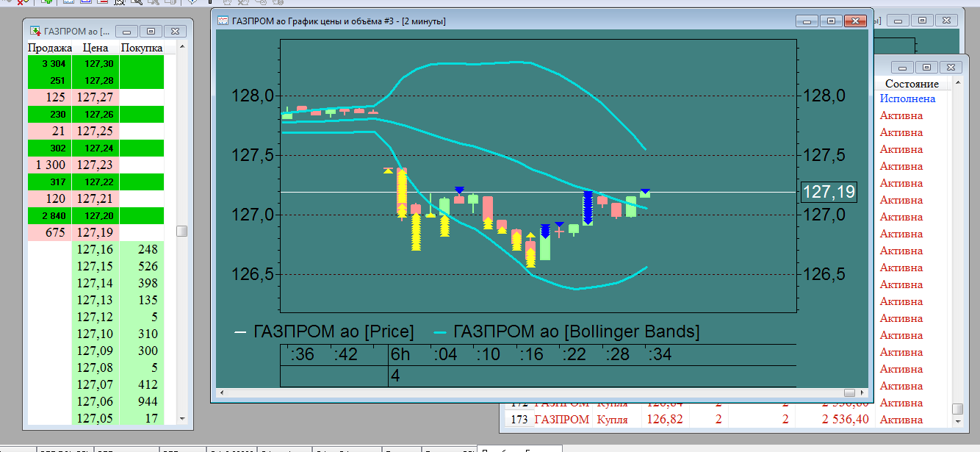Click the 127,12 bid price cell
980x452 pixels.
(96, 317)
